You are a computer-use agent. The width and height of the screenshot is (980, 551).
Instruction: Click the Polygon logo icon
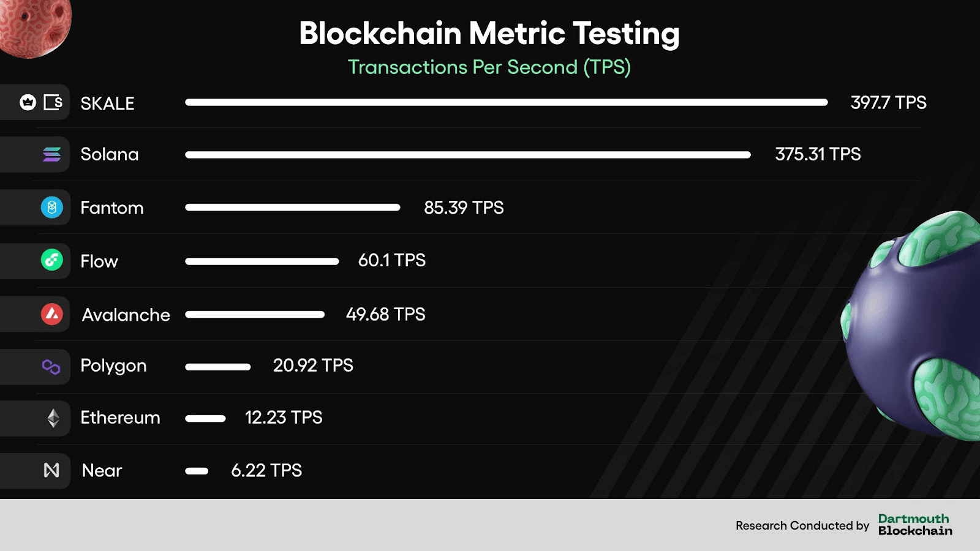coord(51,367)
